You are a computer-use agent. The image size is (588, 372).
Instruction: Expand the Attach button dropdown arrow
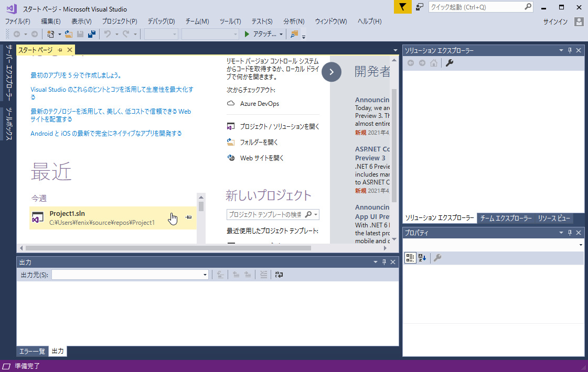click(x=281, y=34)
